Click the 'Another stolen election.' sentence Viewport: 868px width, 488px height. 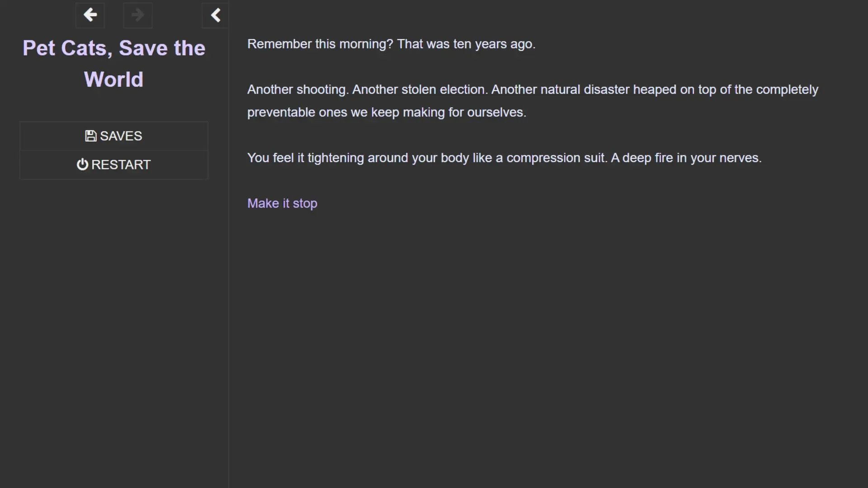click(x=420, y=89)
